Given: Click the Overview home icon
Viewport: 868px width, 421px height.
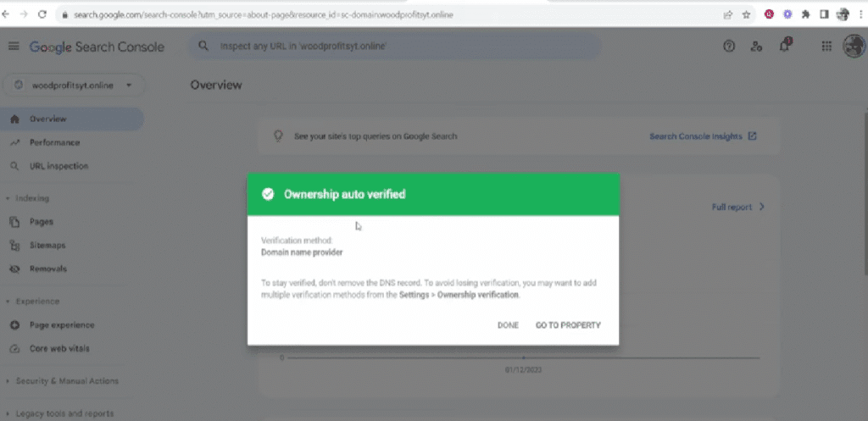Looking at the screenshot, I should (x=15, y=119).
